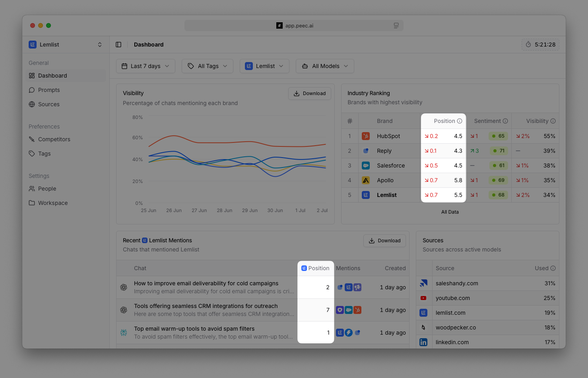Collapse the left sidebar panel

point(118,44)
